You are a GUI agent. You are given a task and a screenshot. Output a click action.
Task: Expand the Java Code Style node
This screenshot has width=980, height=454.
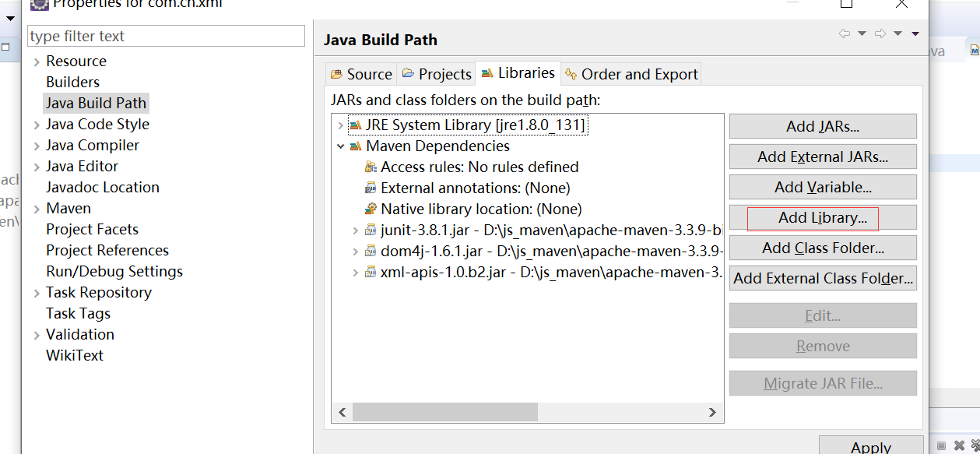(37, 125)
